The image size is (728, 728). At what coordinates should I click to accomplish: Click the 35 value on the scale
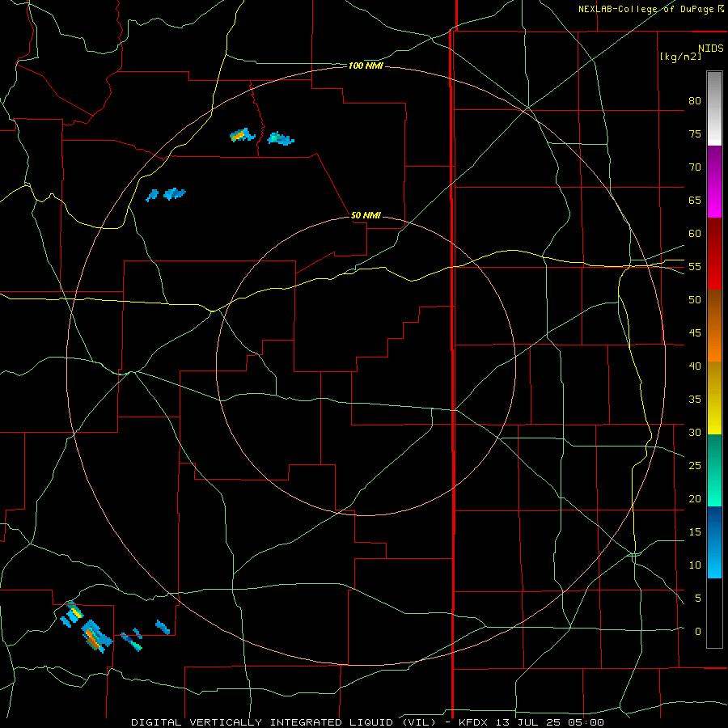695,400
